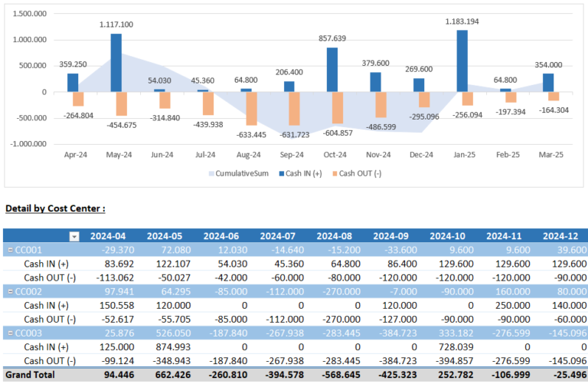Select the Oct-24 Cash IN bar

[332, 70]
